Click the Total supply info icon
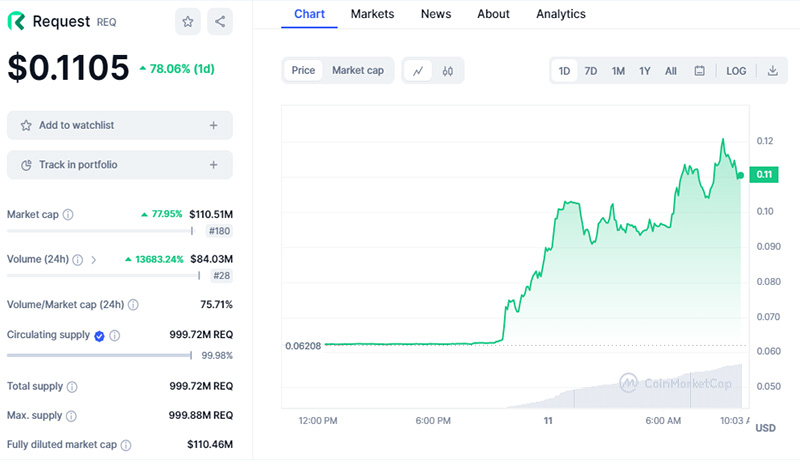800x460 pixels. click(x=72, y=387)
